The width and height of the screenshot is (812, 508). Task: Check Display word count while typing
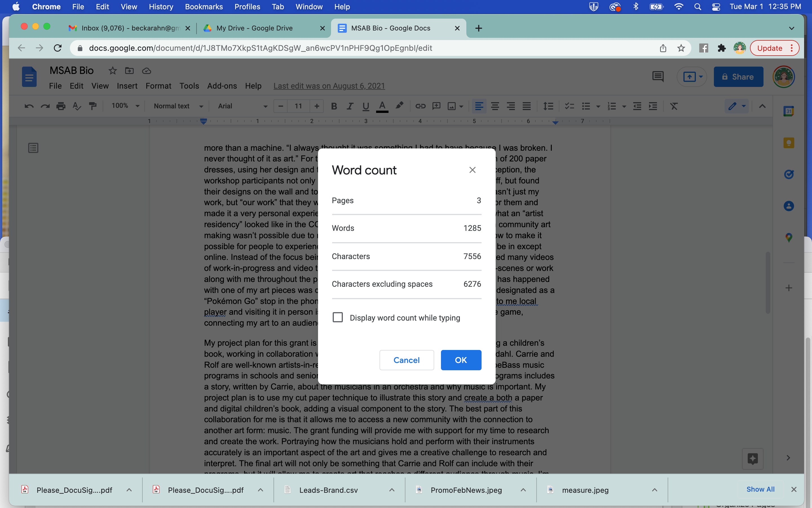pos(337,317)
